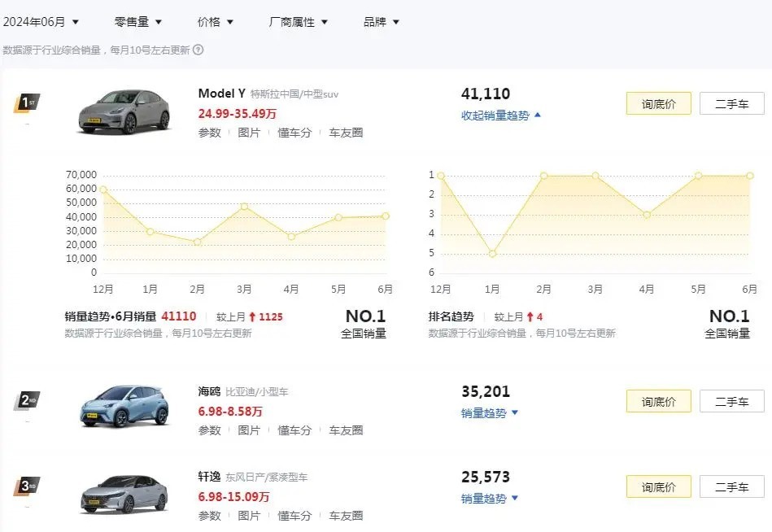Click the 6.98-15.09万 price text
Image resolution: width=772 pixels, height=532 pixels.
tap(233, 497)
